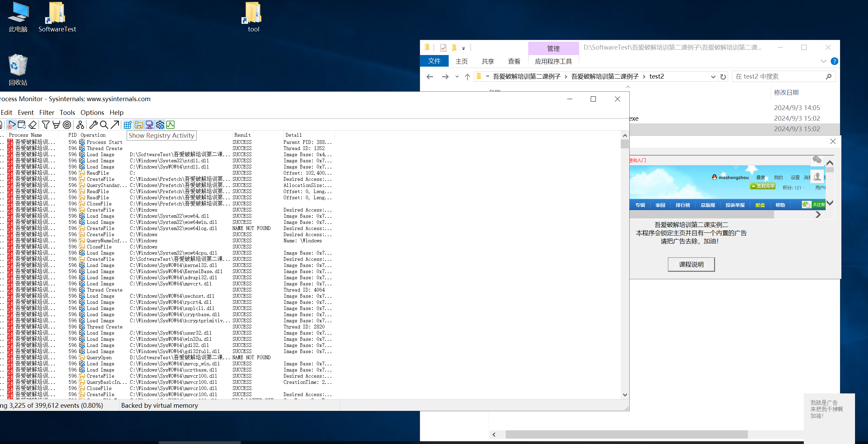Image resolution: width=868 pixels, height=444 pixels.
Task: Select the target crosshair icon to include a process from a window
Action: click(x=67, y=125)
